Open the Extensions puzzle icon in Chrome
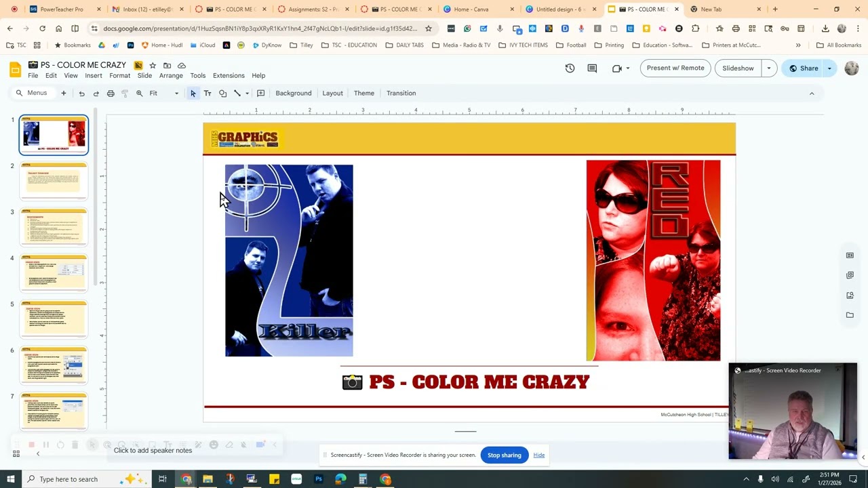 (x=695, y=28)
